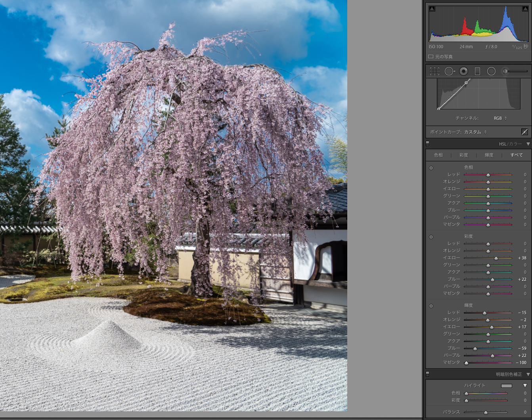532x420 pixels.
Task: Enable the 元の写真 checkbox
Action: pyautogui.click(x=431, y=57)
